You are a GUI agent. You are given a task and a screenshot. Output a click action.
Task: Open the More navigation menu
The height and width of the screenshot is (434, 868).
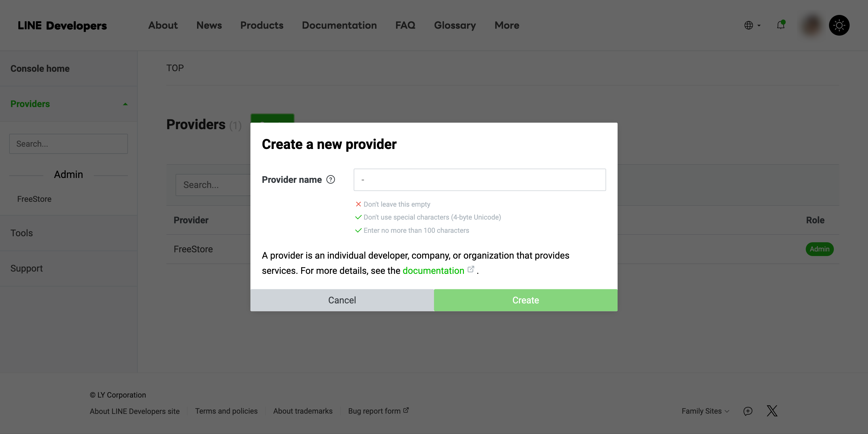pos(507,25)
